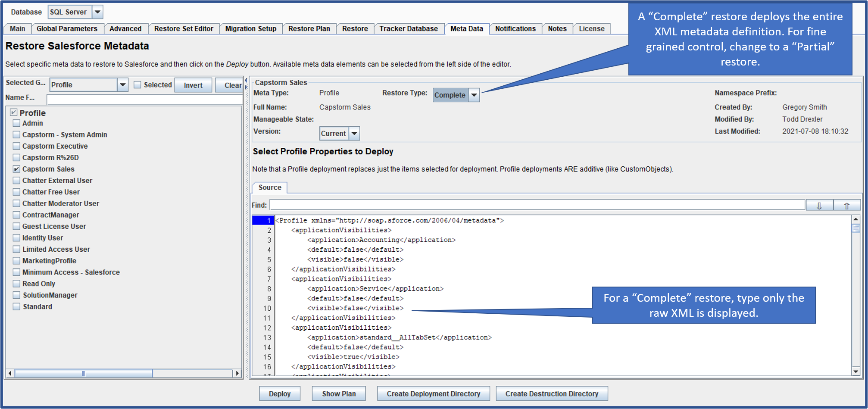Open the Global Parameters tab

click(x=67, y=28)
